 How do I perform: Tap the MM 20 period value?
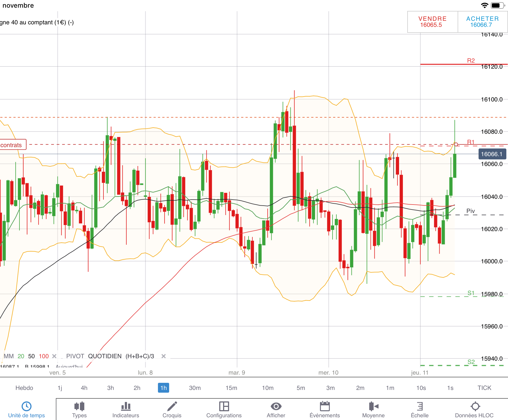tap(21, 356)
